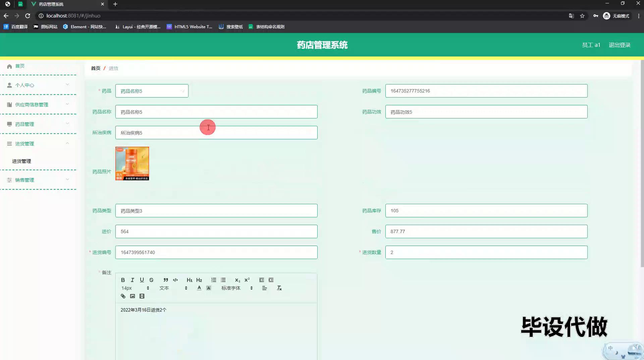
Task: Click the 药品编号 input field
Action: click(486, 91)
